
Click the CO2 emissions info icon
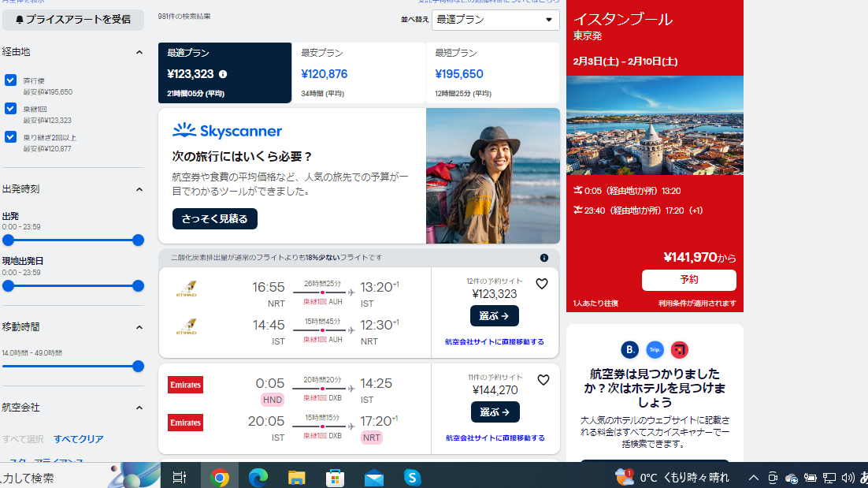tap(543, 258)
